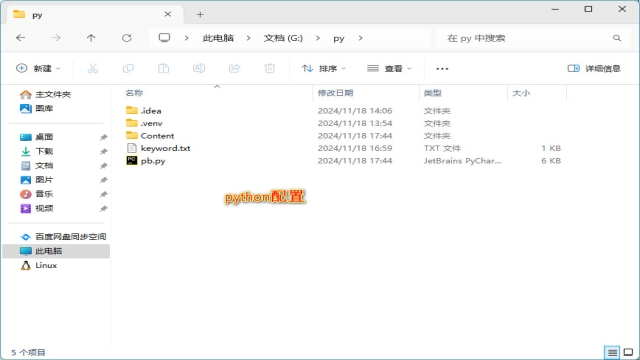Open the 新建 new item dropdown
The width and height of the screenshot is (640, 360).
pyautogui.click(x=38, y=69)
